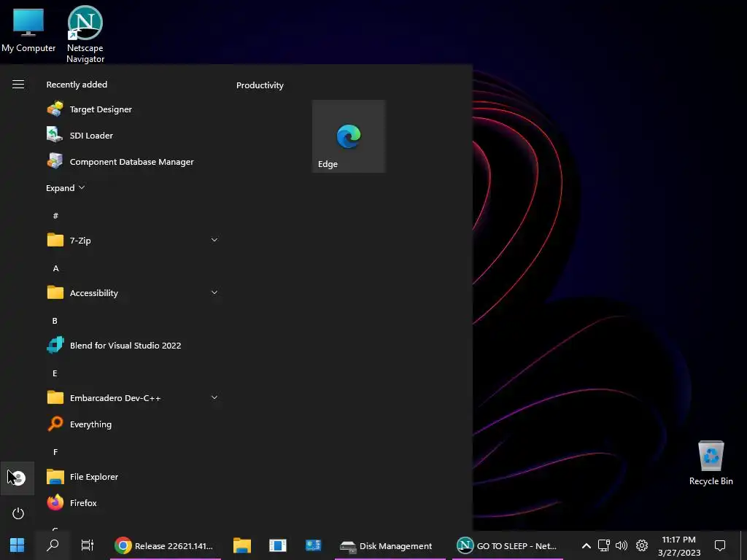Open network status tray icon
The image size is (747, 560).
pyautogui.click(x=603, y=545)
